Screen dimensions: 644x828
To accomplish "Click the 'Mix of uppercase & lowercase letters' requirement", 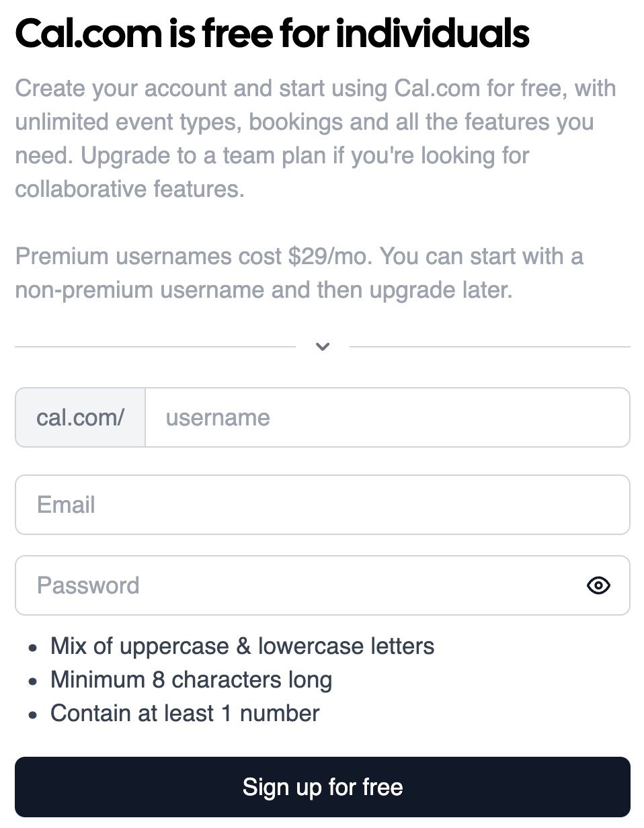I will point(243,647).
